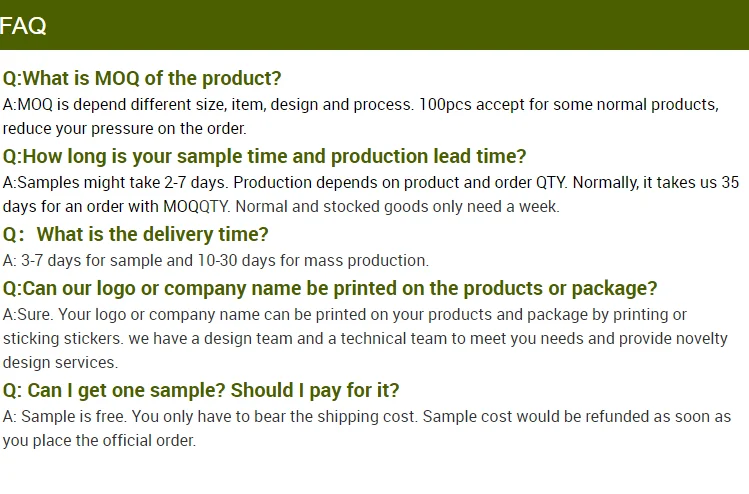Click the answer line starting "A: Sample is free"
Viewport: 749px width, 494px height.
click(366, 416)
